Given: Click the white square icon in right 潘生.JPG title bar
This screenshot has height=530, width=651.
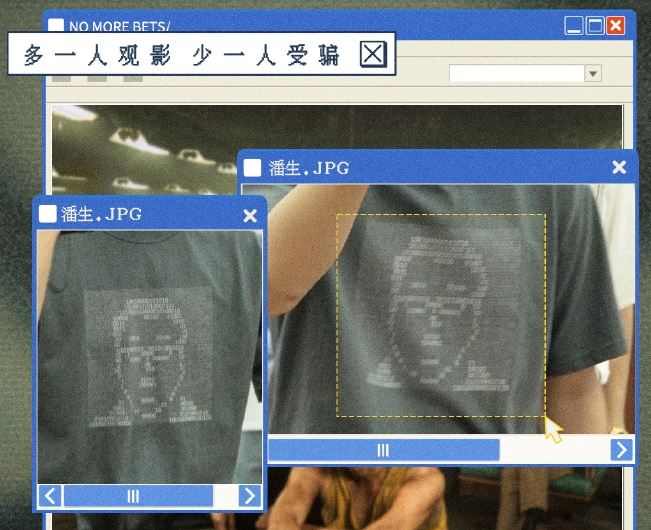Looking at the screenshot, I should coord(252,168).
